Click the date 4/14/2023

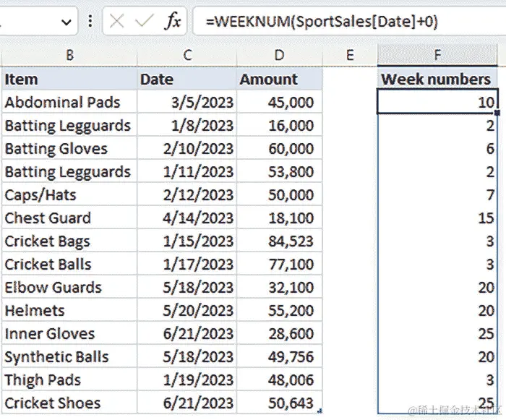point(186,218)
